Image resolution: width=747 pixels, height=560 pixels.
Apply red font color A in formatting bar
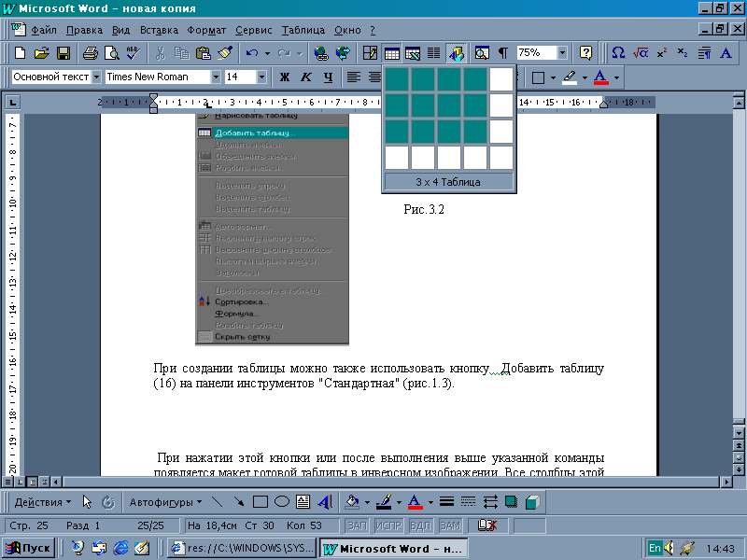coord(601,77)
